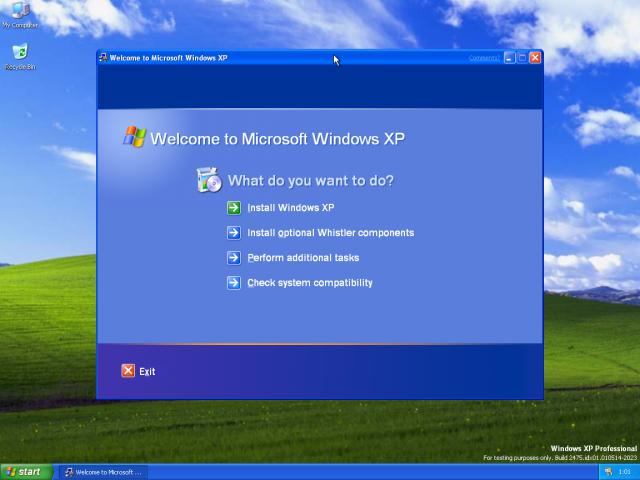Click the taskbar clock showing 1:01
This screenshot has height=480, width=640.
(624, 472)
